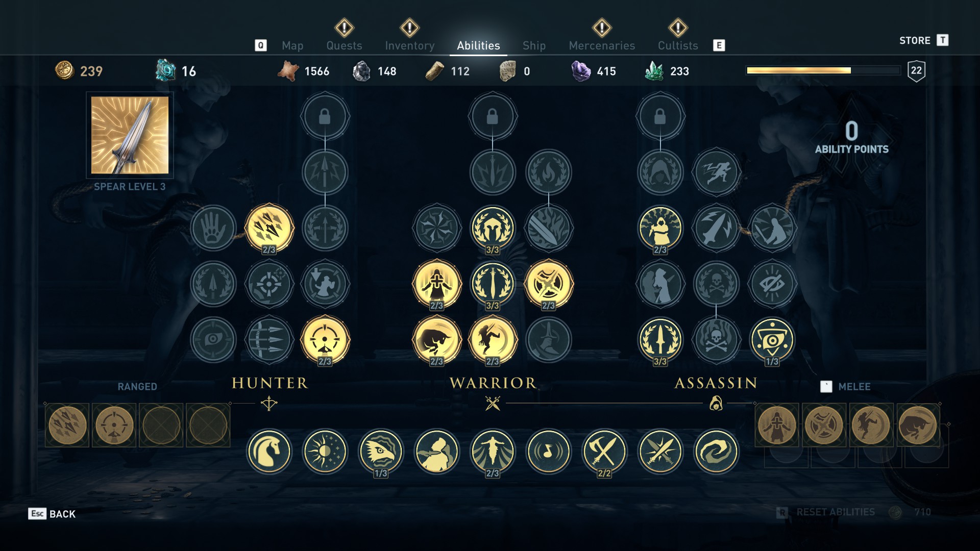980x551 pixels.
Task: Open the Inventory tab
Action: (410, 45)
